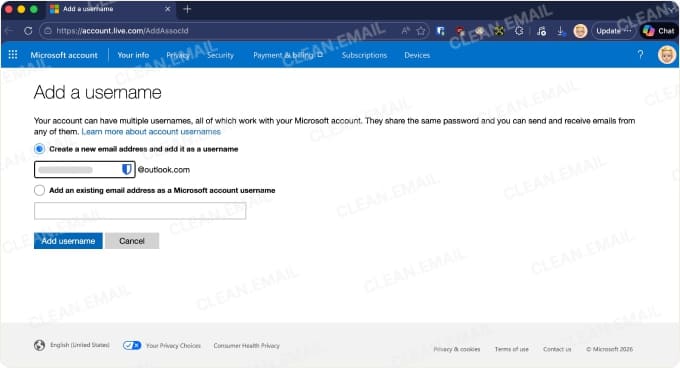Open the Contact us footer link
Screen dimensions: 680x368
tap(557, 349)
